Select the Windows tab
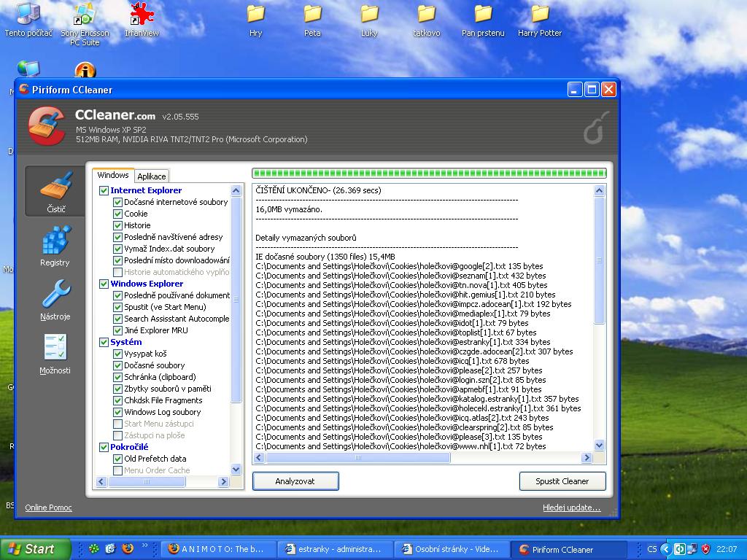Viewport: 747px width, 560px height. [113, 175]
